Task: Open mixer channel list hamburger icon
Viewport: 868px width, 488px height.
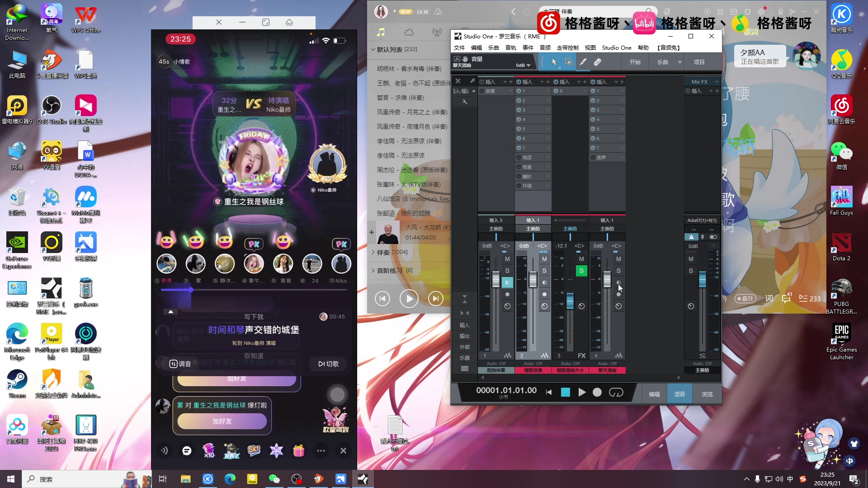Action: pos(464,369)
